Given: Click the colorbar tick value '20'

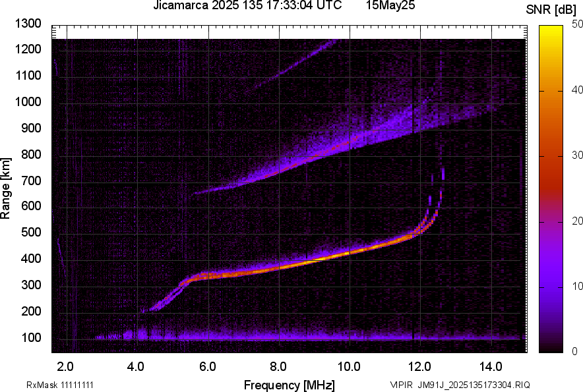Looking at the screenshot, I should pos(577,221).
